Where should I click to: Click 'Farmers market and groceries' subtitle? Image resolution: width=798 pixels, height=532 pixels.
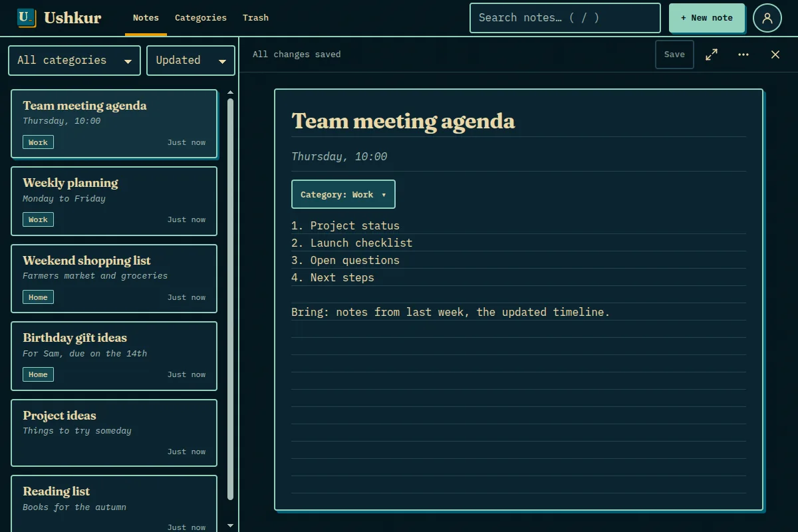(x=95, y=275)
